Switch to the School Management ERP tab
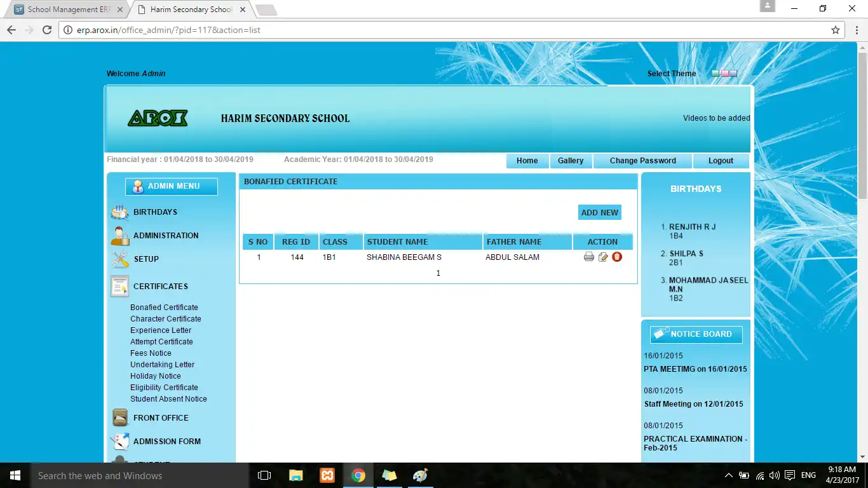The image size is (868, 488). coord(67,10)
